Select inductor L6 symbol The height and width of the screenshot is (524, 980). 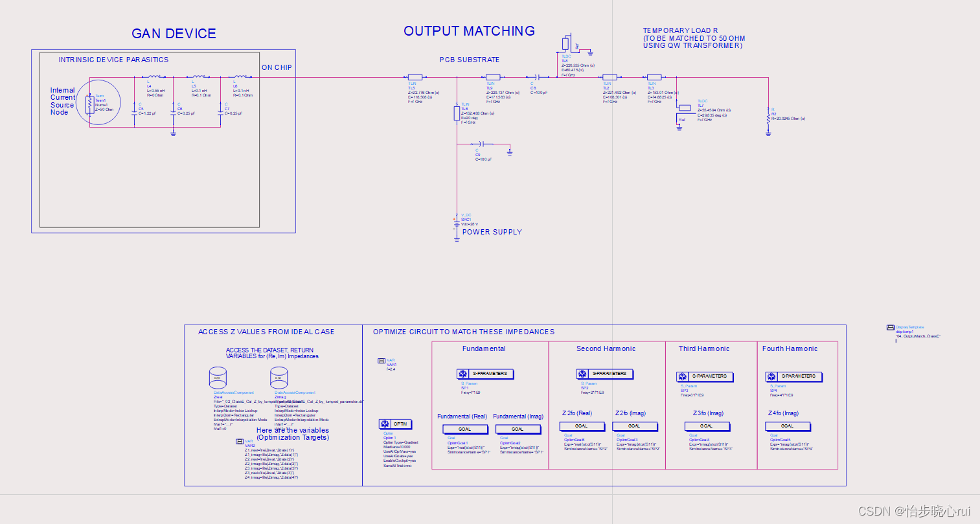click(240, 77)
